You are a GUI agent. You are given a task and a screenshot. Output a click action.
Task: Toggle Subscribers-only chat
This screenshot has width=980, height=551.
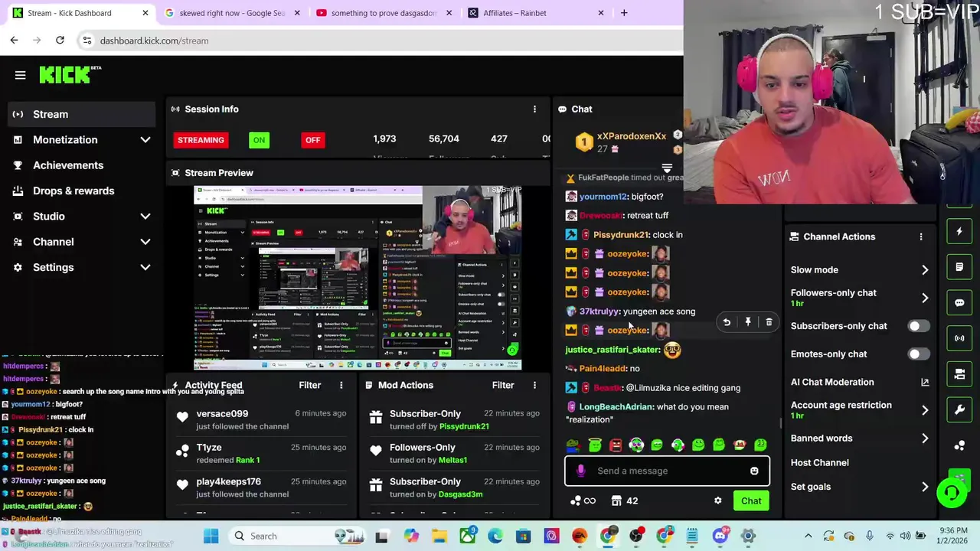[918, 326]
